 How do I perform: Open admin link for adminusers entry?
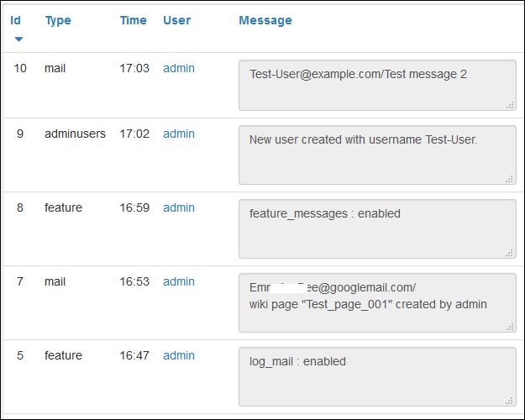(x=179, y=134)
